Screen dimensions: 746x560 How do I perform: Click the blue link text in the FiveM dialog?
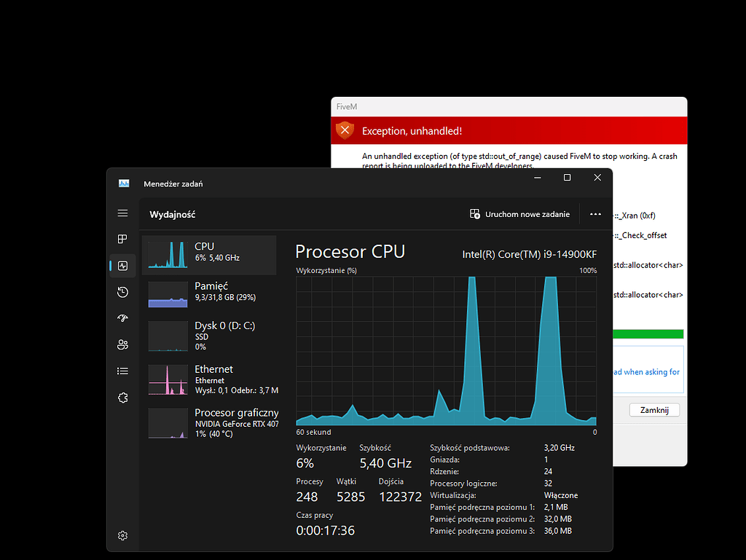pos(647,371)
